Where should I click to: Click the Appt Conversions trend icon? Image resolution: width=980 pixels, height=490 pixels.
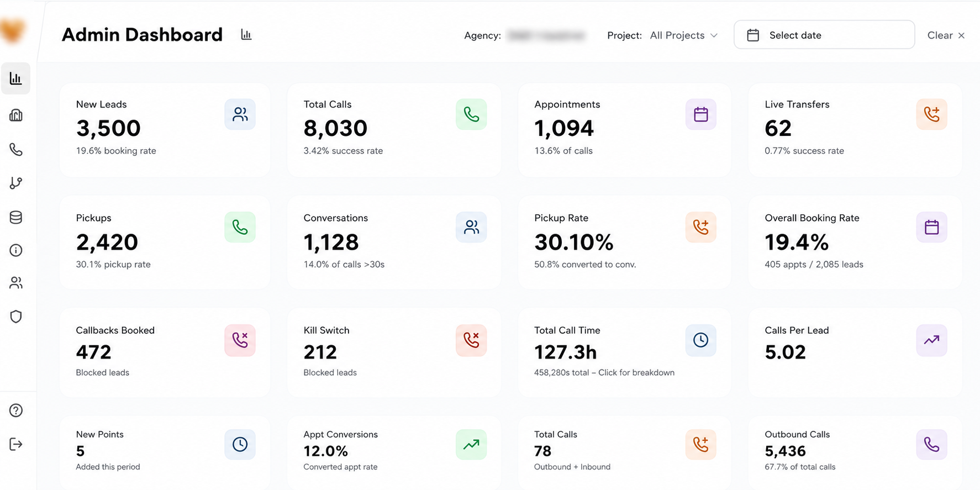coord(471,444)
